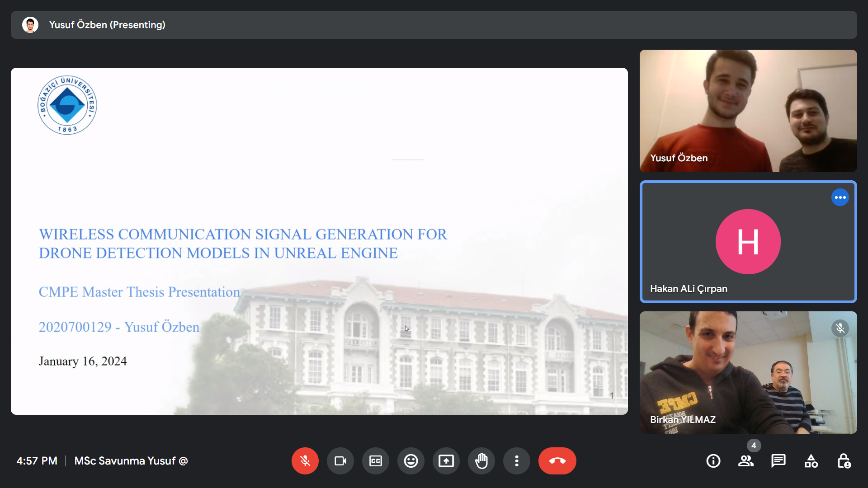Show the participants people panel
Screen dimensions: 868x488
point(746,461)
